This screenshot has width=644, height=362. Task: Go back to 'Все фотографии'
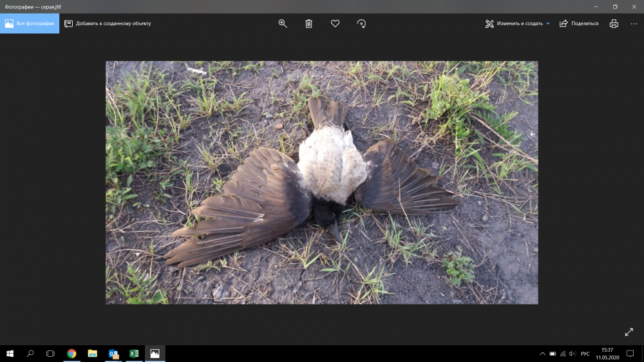click(x=30, y=23)
